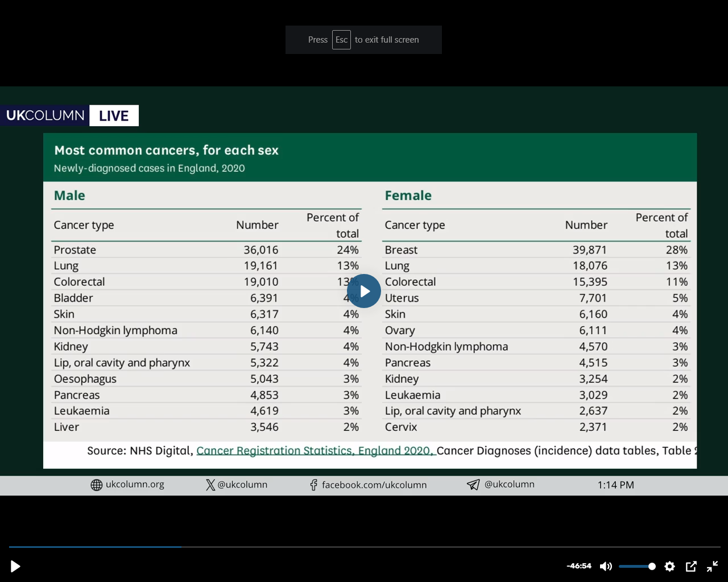Screen dimensions: 728x582
Task: Click 'Breast' in Female table
Action: coord(401,250)
